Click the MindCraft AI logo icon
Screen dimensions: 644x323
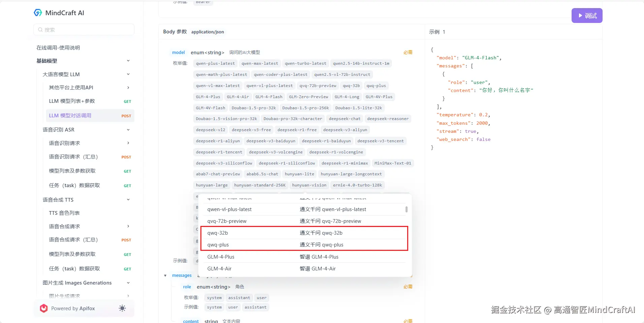(38, 13)
